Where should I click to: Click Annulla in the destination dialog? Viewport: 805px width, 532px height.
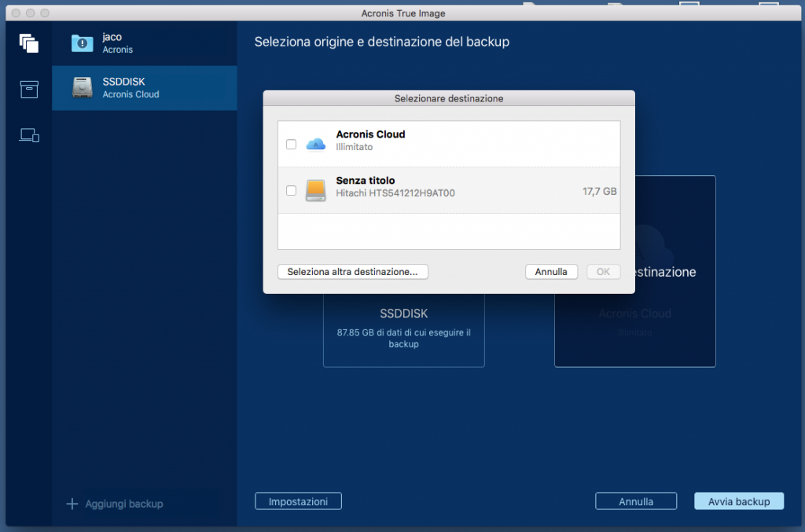[551, 271]
